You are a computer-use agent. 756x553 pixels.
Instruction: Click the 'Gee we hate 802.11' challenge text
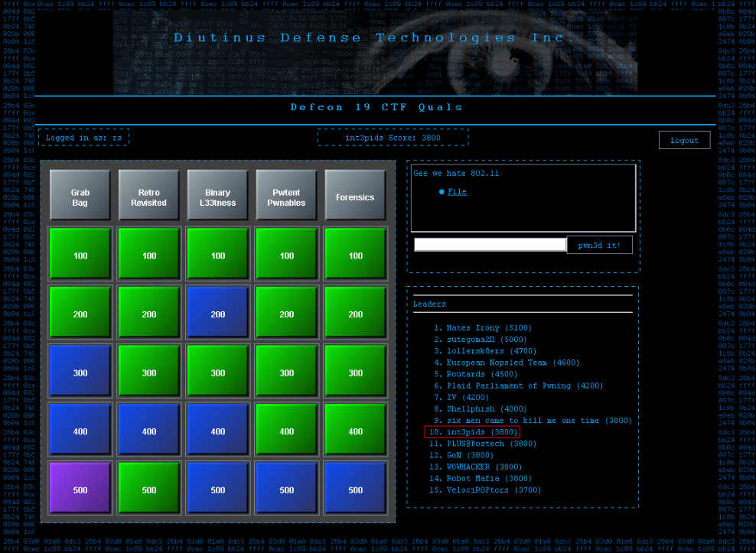[x=456, y=173]
